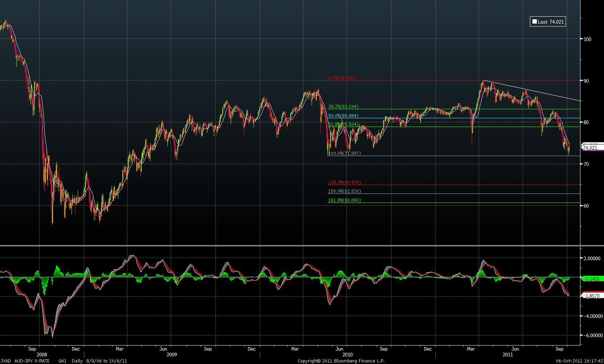Screen dimensions: 604x364
Task: Click the 150.0%(62.830) extension label
Action: click(344, 191)
